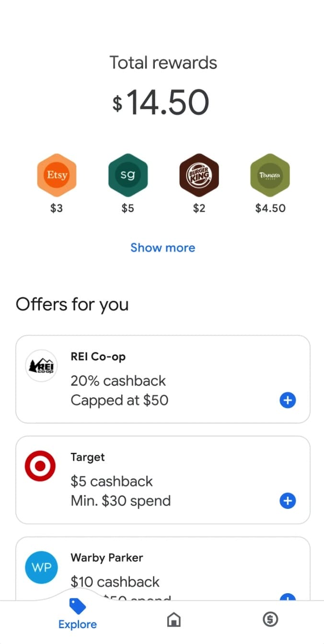The width and height of the screenshot is (324, 644).
Task: Select the Shake Shack $5 reward badge
Action: click(x=127, y=175)
